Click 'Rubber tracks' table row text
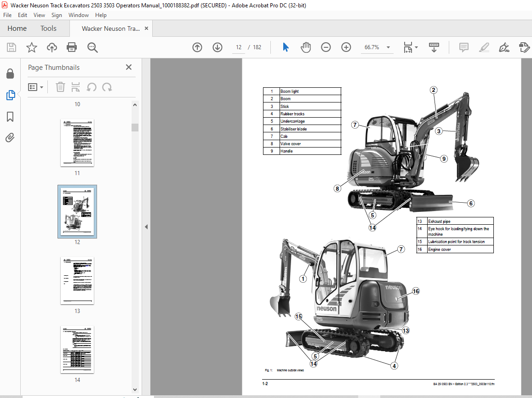The width and height of the screenshot is (532, 398). click(x=292, y=114)
